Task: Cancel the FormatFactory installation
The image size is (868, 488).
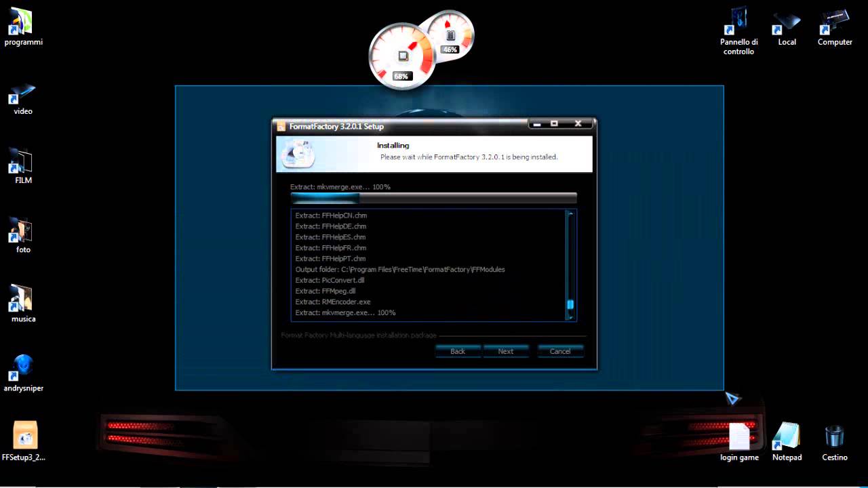Action: [x=560, y=351]
